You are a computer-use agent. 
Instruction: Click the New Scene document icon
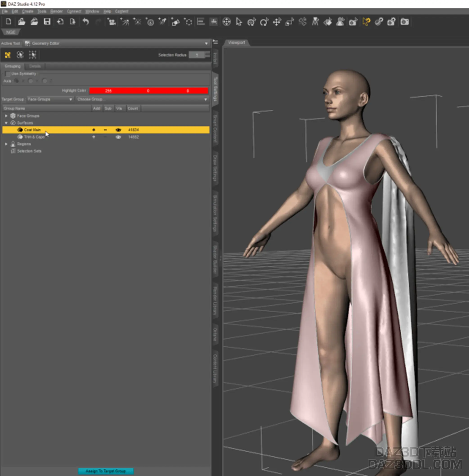[9, 22]
